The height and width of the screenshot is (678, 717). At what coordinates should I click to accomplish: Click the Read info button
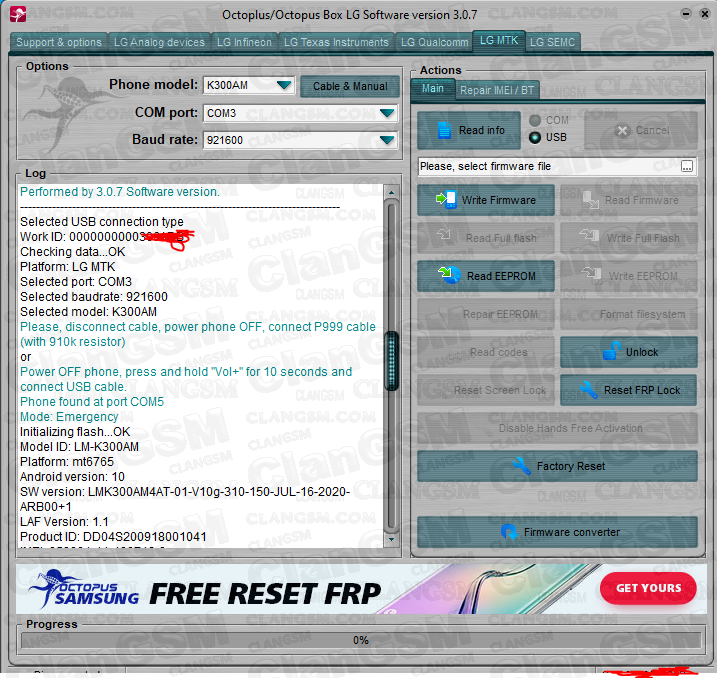[469, 130]
